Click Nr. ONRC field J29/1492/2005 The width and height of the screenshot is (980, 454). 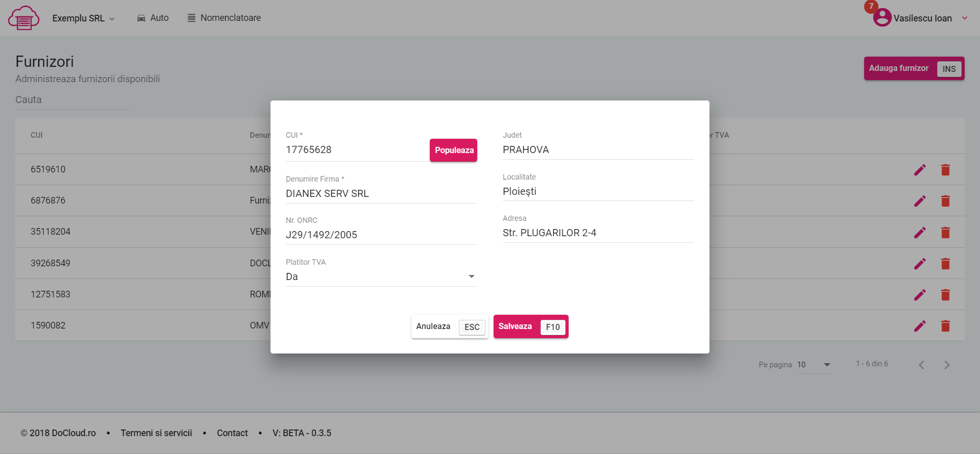(x=381, y=235)
